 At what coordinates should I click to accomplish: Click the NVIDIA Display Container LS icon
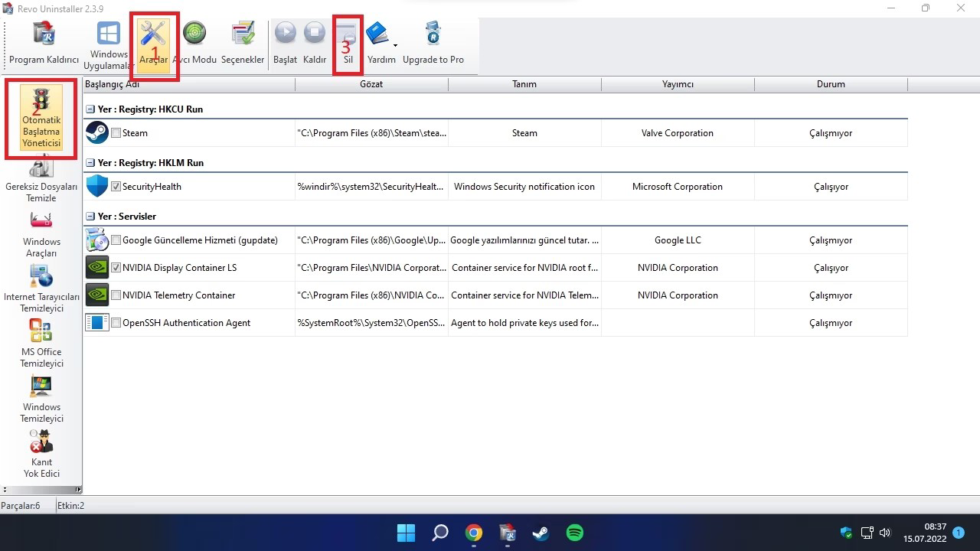click(x=97, y=267)
